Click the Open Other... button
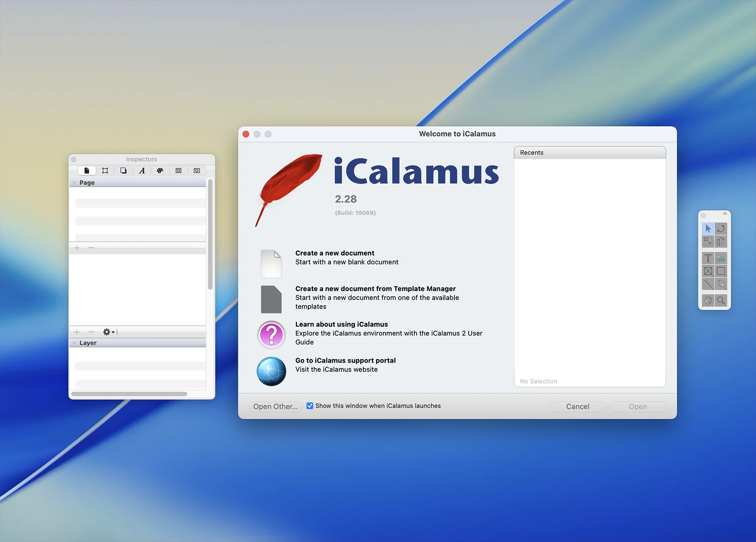Viewport: 756px width, 542px height. click(x=275, y=406)
